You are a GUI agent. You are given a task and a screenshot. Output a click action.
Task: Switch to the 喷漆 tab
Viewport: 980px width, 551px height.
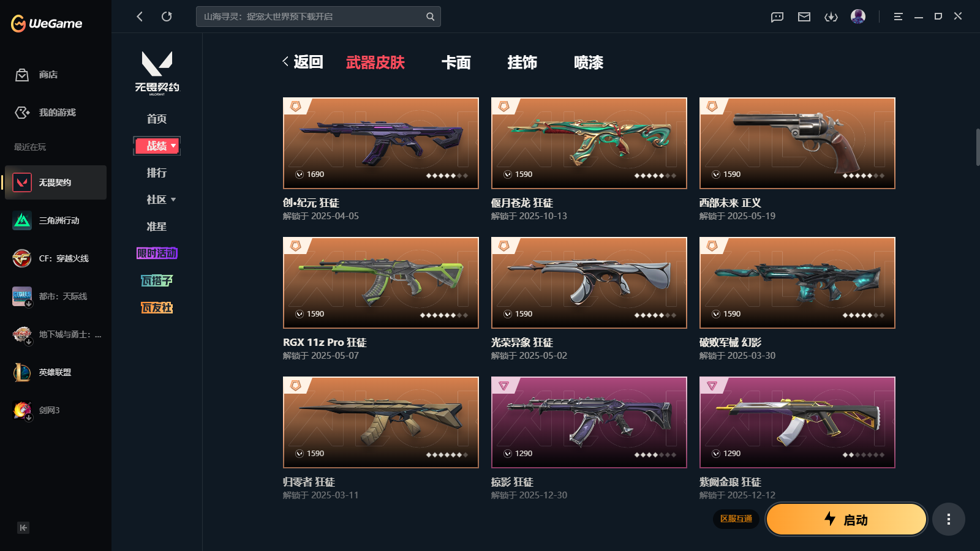pyautogui.click(x=589, y=62)
